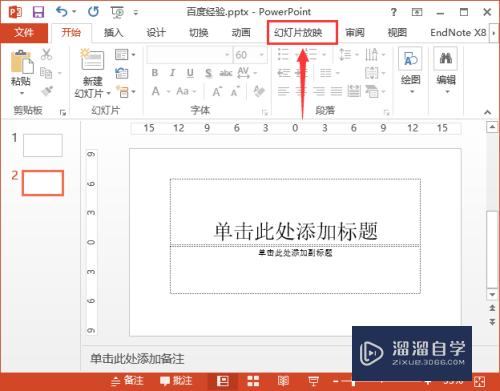The image size is (500, 391).
Task: Open the 段落 paragraph dialog launcher
Action: click(x=386, y=113)
